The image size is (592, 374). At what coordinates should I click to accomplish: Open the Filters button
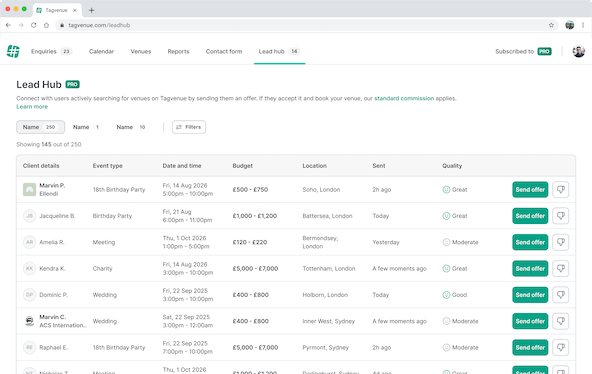[189, 127]
